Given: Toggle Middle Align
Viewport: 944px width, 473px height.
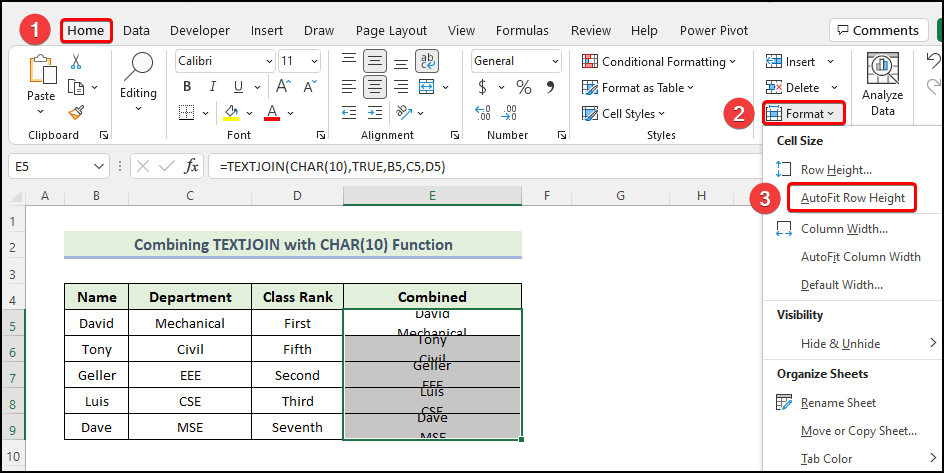Looking at the screenshot, I should (374, 61).
